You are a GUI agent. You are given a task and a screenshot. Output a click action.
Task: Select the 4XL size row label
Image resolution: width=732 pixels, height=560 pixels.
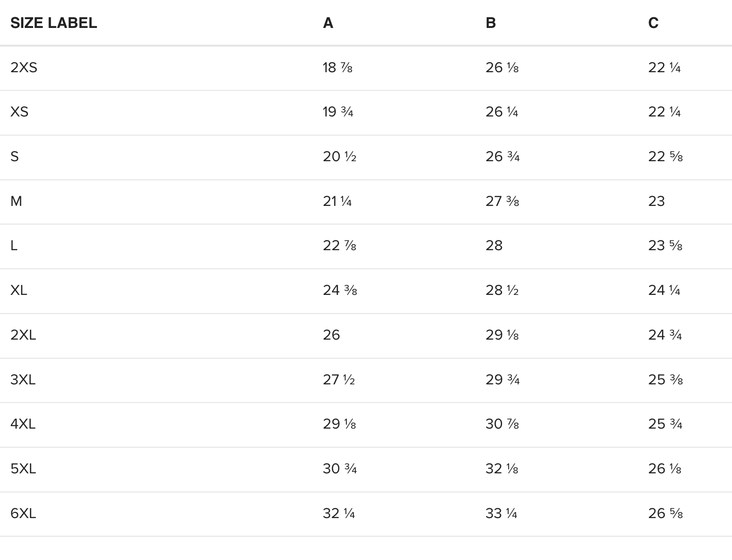[x=23, y=424]
